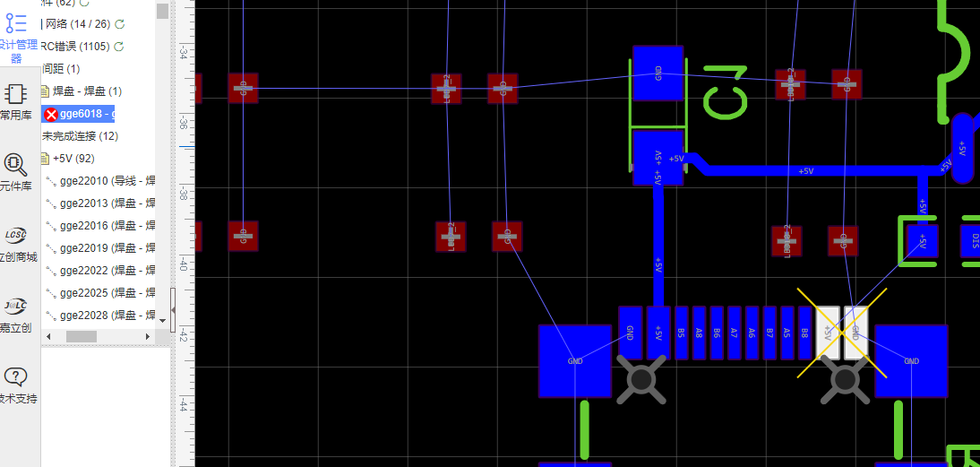Select the USB connector A7 pad
Viewport: 980px width, 467px height.
734,333
